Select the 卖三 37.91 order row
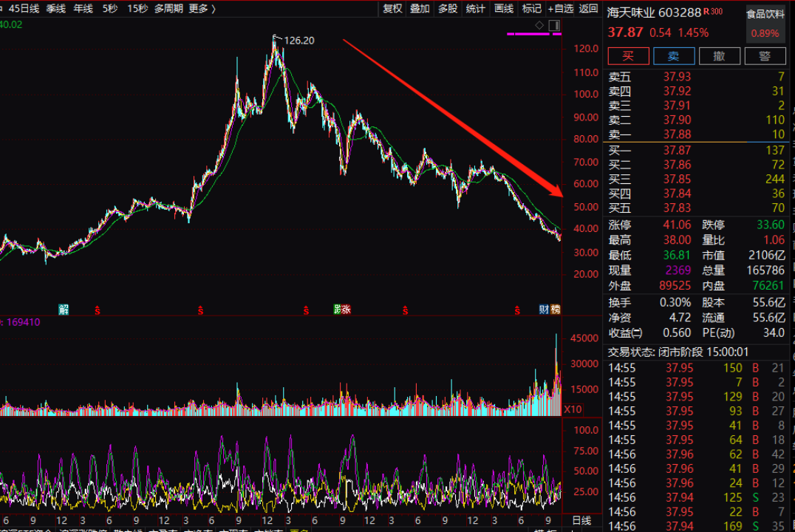Viewport: 795px width, 532px height. pyautogui.click(x=696, y=106)
